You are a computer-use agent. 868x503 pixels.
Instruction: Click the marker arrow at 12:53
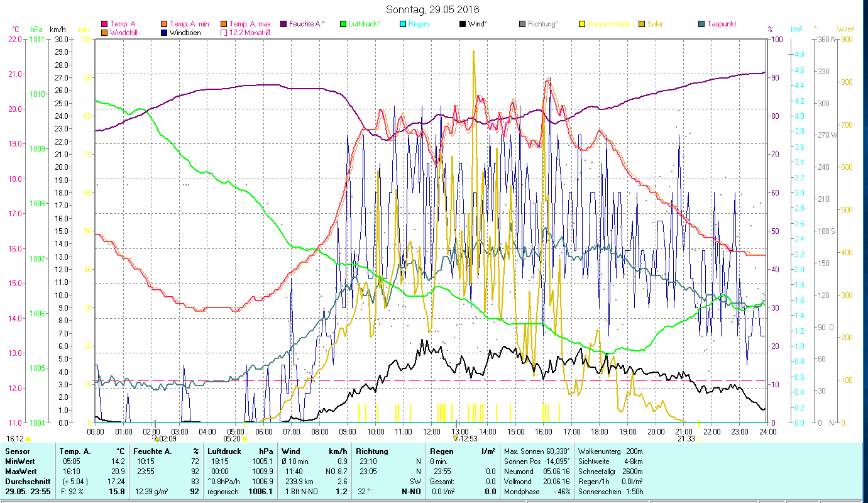pyautogui.click(x=456, y=438)
